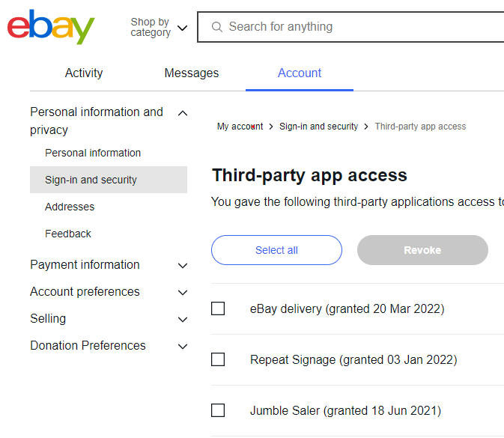Open Sign-in and security breadcrumb link
The height and width of the screenshot is (438, 504).
coord(318,127)
